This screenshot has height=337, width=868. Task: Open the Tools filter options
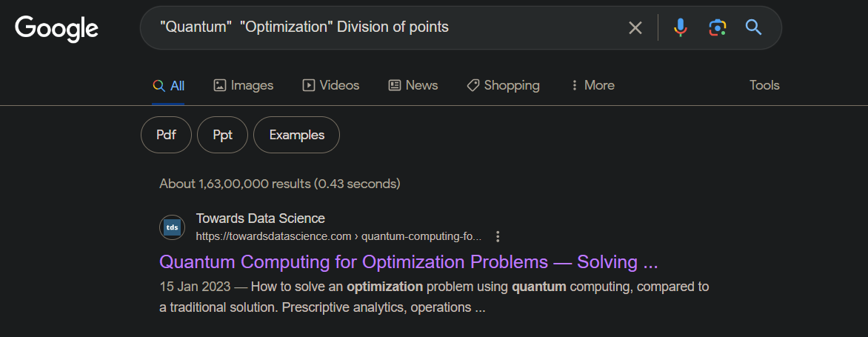(x=764, y=85)
